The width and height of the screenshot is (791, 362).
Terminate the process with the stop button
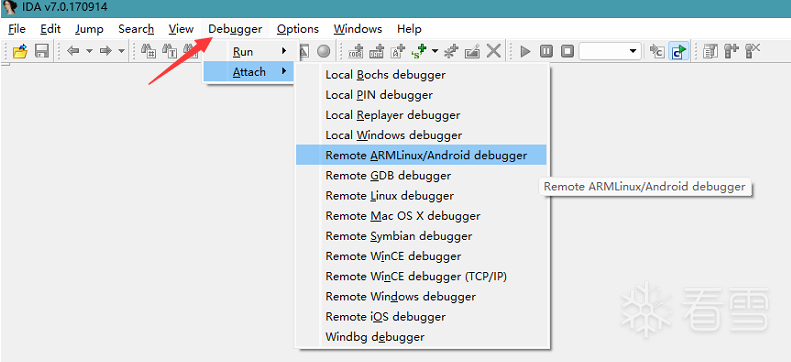tap(568, 51)
